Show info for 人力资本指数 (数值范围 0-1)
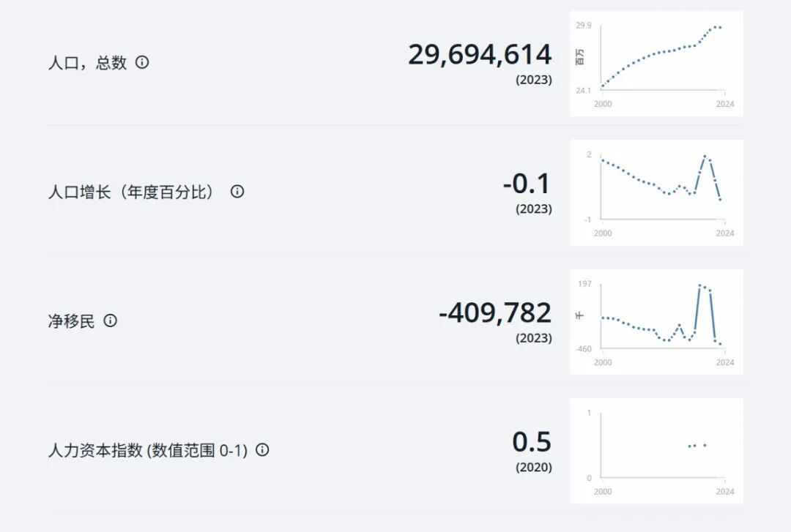The height and width of the screenshot is (532, 791). (262, 450)
